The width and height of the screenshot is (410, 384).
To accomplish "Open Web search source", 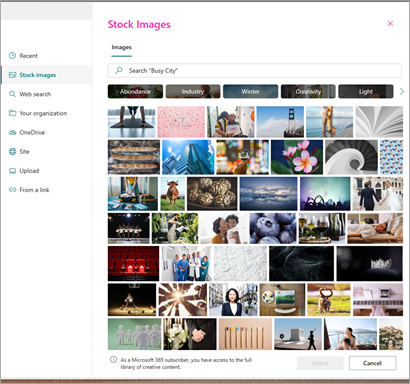I will coord(46,94).
